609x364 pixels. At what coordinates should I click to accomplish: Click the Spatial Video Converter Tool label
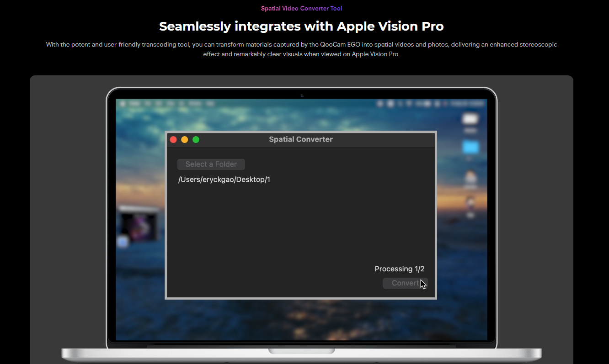tap(302, 8)
